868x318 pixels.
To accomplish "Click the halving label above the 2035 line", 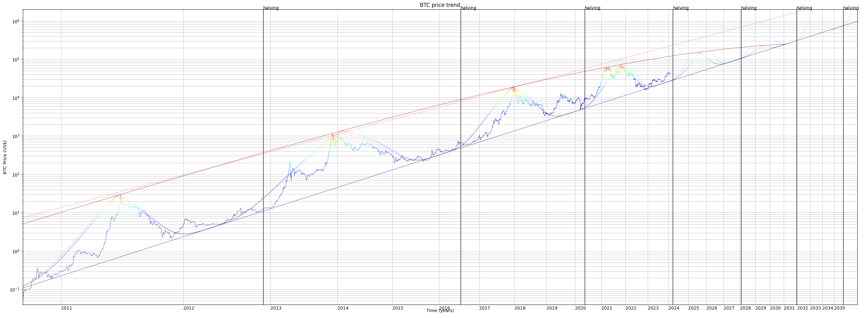I will tap(851, 8).
